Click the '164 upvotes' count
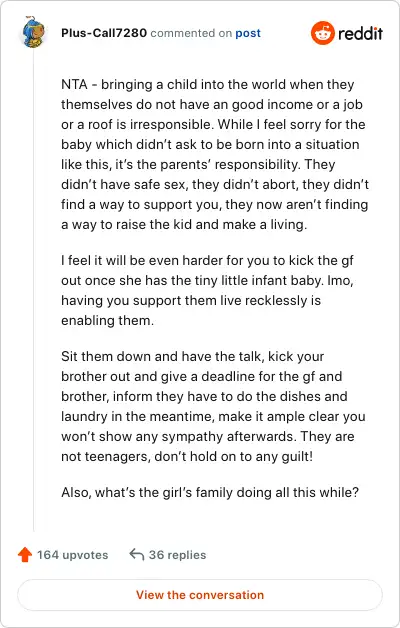Screen dimensions: 400x628 pos(72,555)
